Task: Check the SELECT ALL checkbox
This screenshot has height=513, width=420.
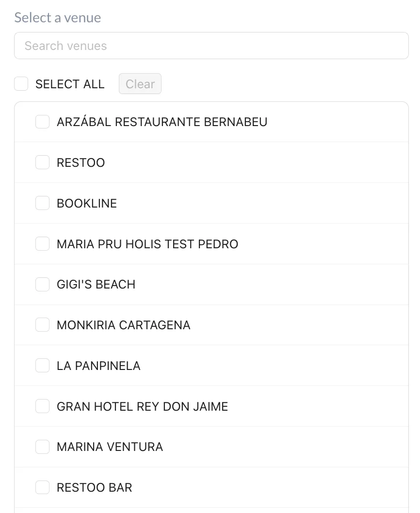Action: click(21, 84)
